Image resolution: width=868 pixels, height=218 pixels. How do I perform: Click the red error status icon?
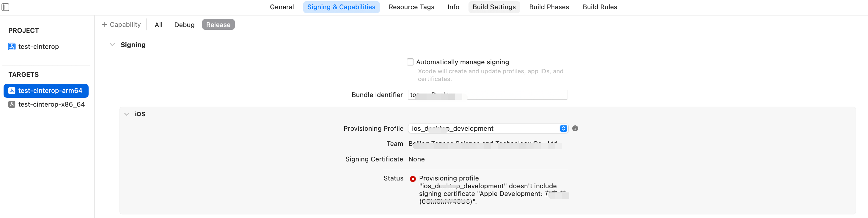413,179
